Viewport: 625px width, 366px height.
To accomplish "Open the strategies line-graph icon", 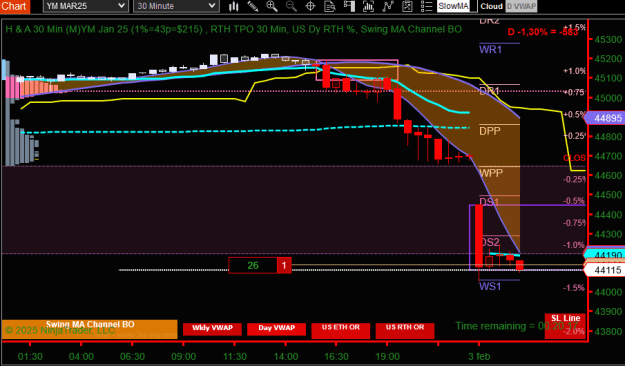I will pos(388,6).
